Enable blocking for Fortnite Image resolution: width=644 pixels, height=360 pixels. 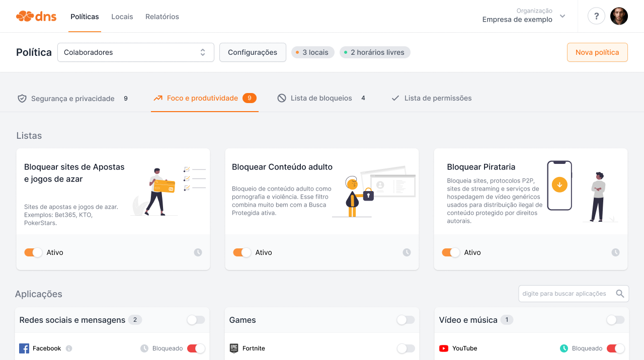pyautogui.click(x=406, y=348)
